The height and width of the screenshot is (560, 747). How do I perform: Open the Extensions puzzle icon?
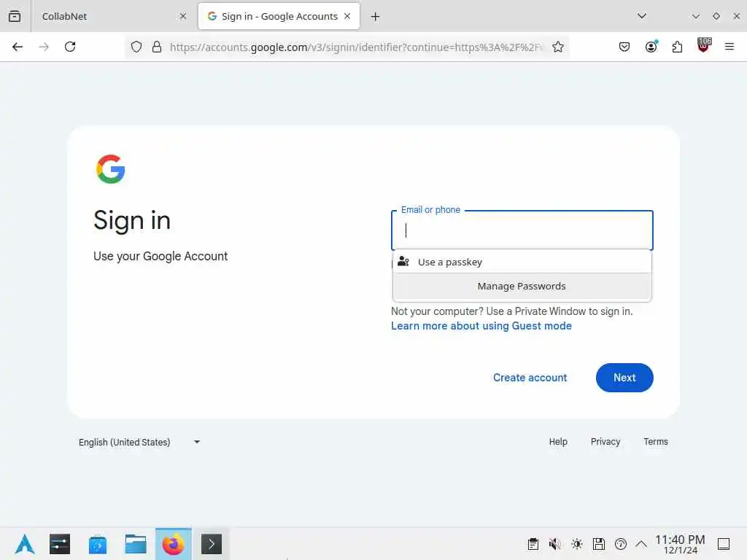pyautogui.click(x=677, y=47)
